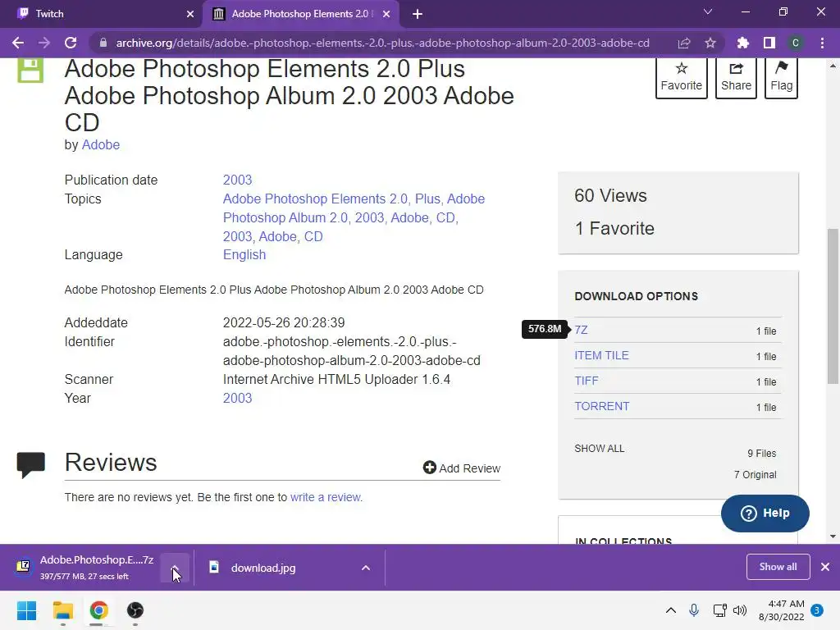Open the Windows Start menu
The width and height of the screenshot is (840, 630).
coord(26,610)
